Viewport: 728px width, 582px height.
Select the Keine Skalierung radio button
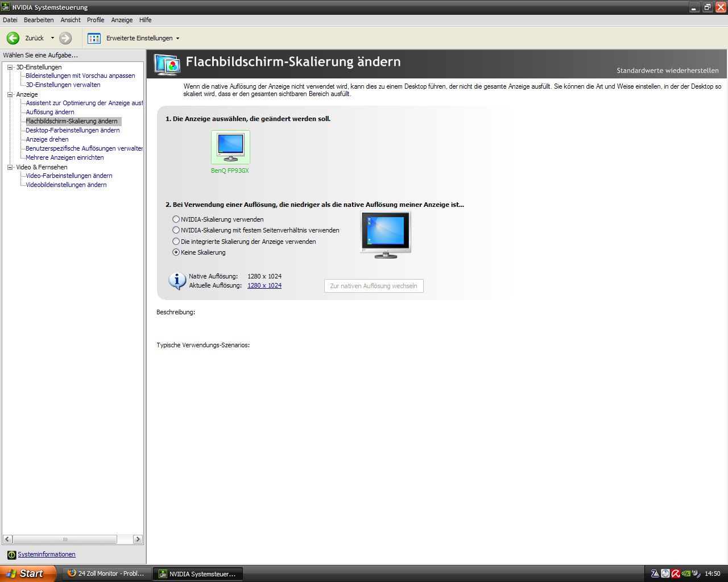[x=176, y=252]
